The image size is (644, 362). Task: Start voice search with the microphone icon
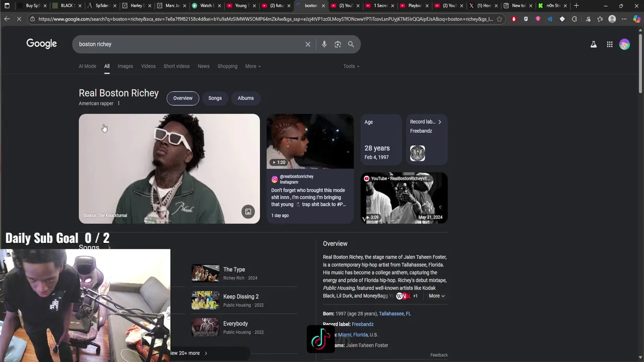point(324,44)
